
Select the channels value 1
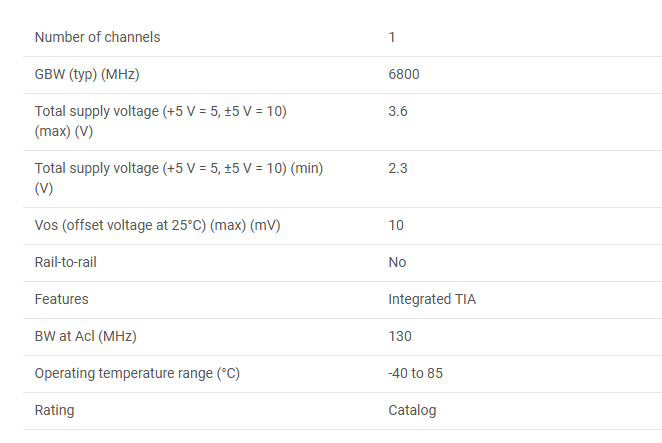[392, 37]
